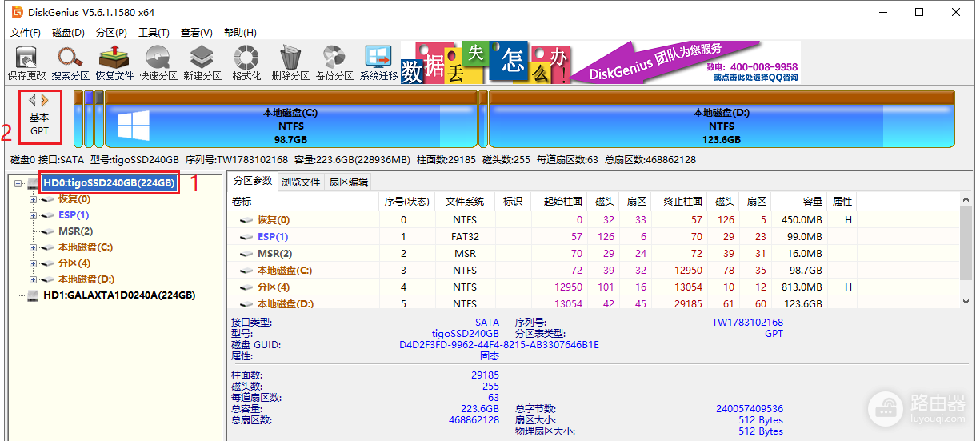Click the total bytes value 240057409536
The height and width of the screenshot is (441, 980).
pos(750,409)
